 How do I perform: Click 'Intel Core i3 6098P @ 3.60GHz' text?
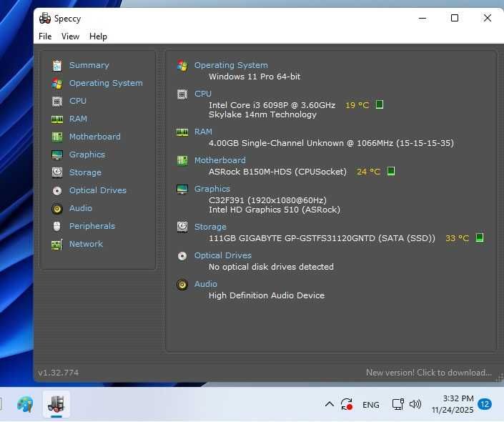click(x=272, y=106)
